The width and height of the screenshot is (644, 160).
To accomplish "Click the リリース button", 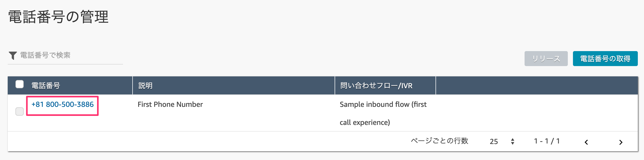I will click(x=546, y=59).
